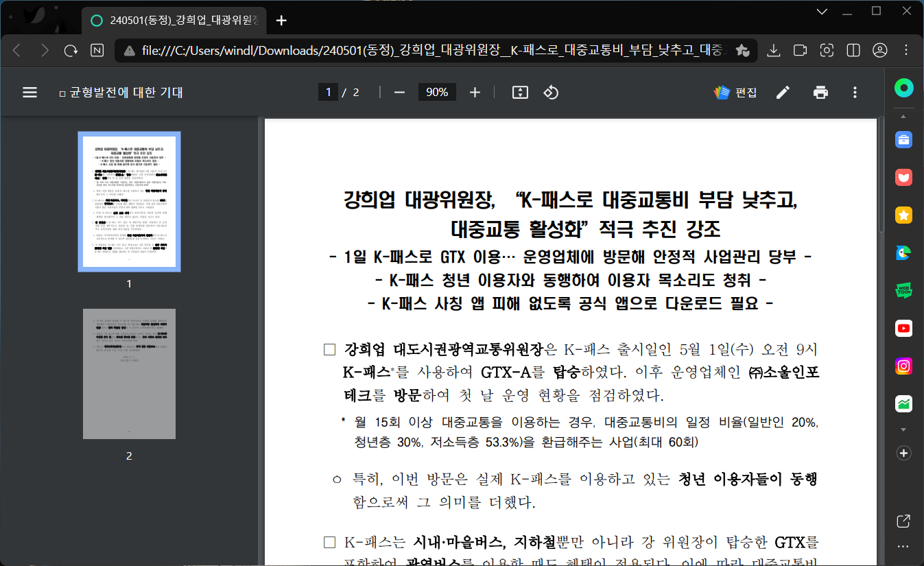Click the page number field showing 1
924x566 pixels.
pyautogui.click(x=328, y=93)
